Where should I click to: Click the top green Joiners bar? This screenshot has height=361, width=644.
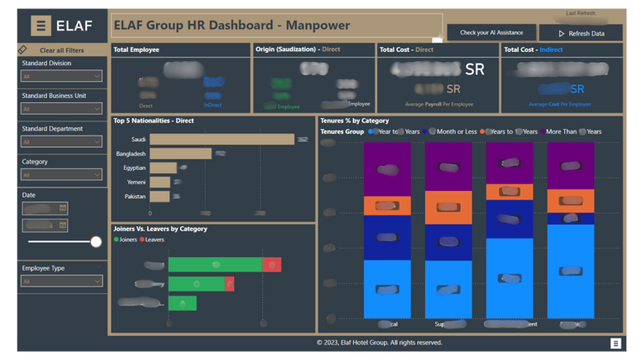(x=216, y=265)
